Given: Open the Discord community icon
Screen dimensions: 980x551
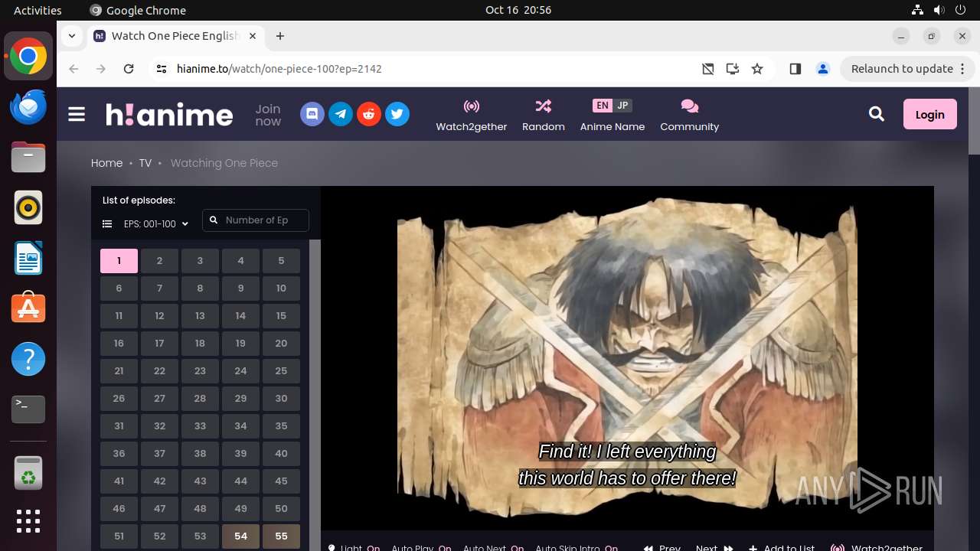Looking at the screenshot, I should [312, 115].
